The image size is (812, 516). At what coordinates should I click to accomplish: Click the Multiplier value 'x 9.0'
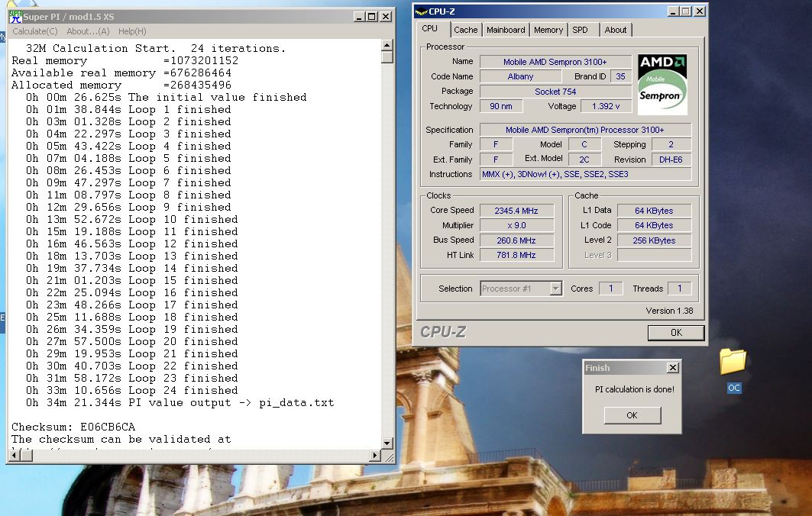coord(516,225)
